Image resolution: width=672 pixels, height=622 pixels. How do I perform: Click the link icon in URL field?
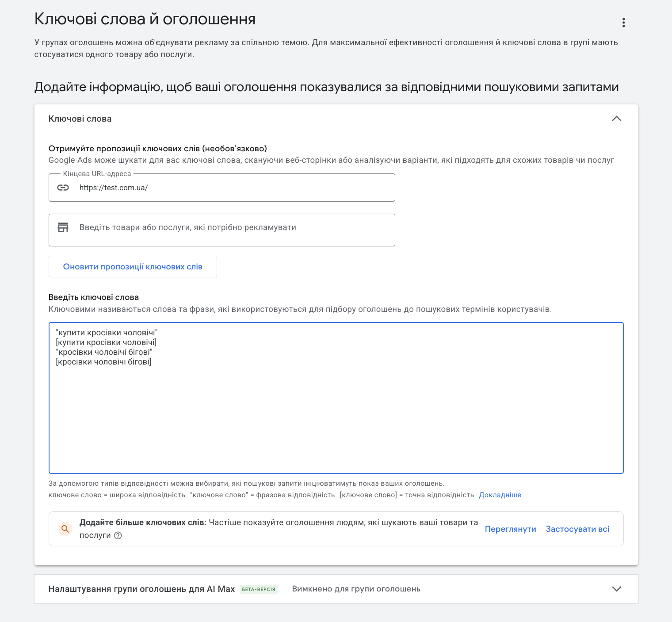click(63, 188)
